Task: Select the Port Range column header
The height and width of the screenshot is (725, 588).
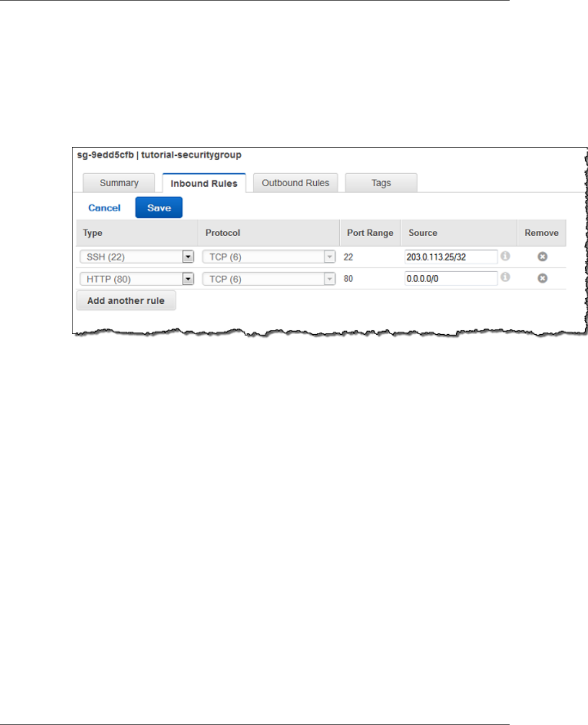Action: click(x=370, y=233)
